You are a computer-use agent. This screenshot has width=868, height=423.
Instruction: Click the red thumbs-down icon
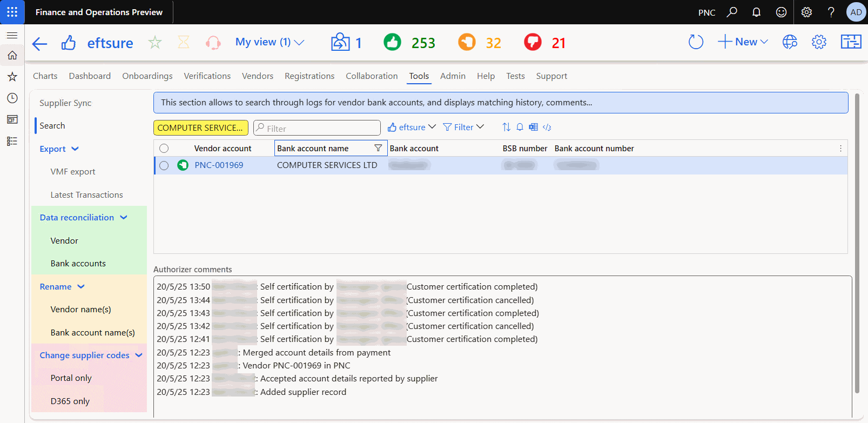533,42
